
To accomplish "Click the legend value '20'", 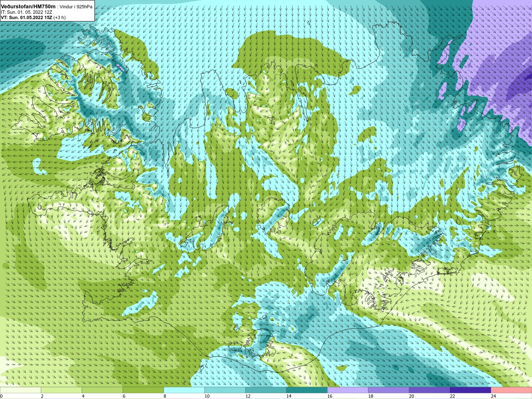I will (411, 396).
